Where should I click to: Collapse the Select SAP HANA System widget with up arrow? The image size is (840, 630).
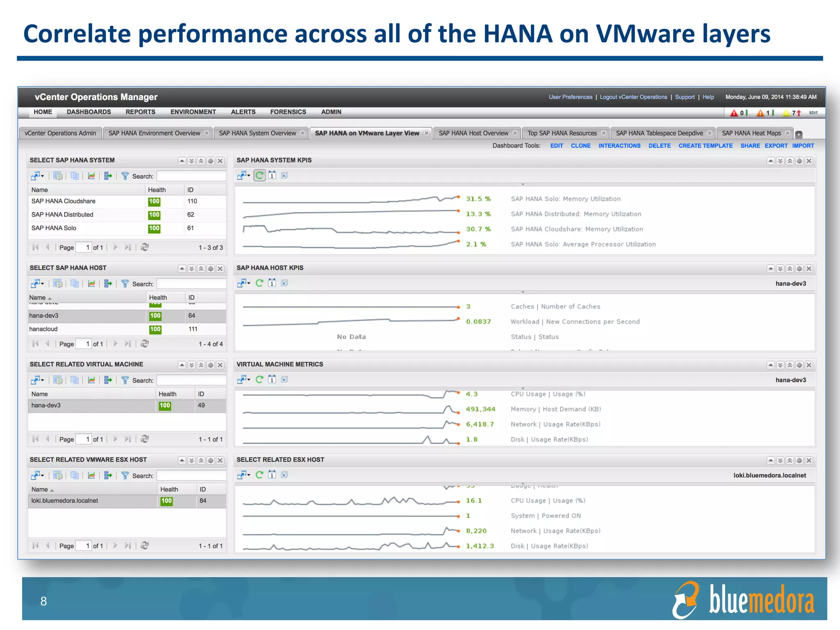click(182, 161)
